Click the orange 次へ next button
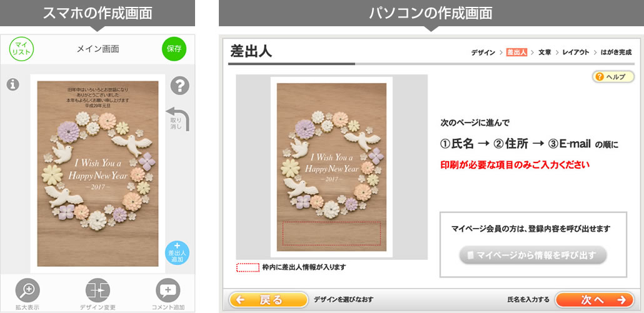 tap(595, 300)
